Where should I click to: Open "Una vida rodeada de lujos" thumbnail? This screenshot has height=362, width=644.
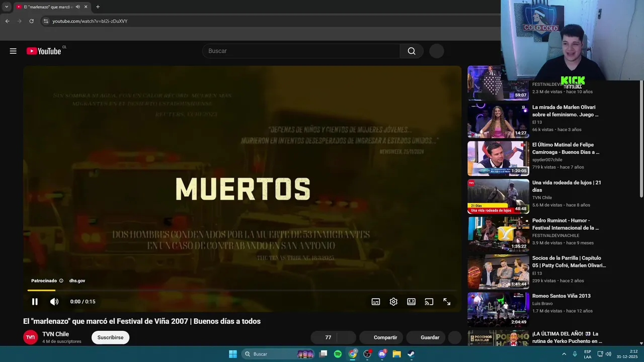coord(498,196)
